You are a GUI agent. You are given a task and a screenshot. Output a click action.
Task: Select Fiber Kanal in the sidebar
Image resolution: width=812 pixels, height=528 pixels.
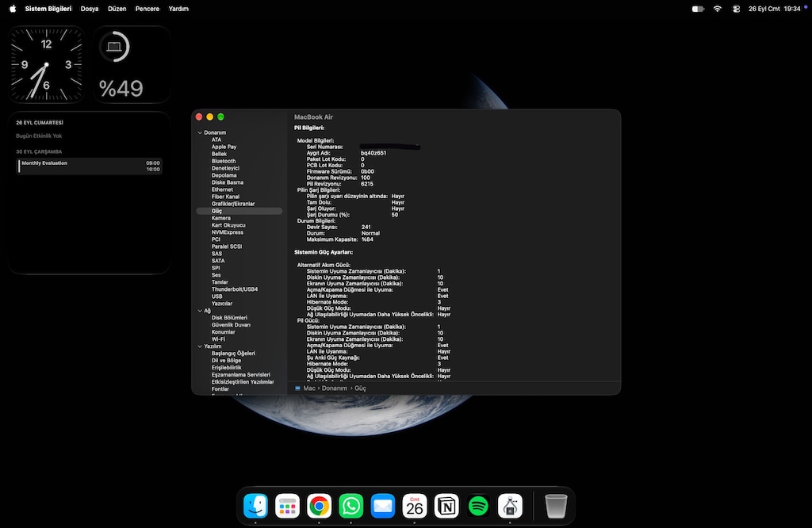tap(225, 197)
